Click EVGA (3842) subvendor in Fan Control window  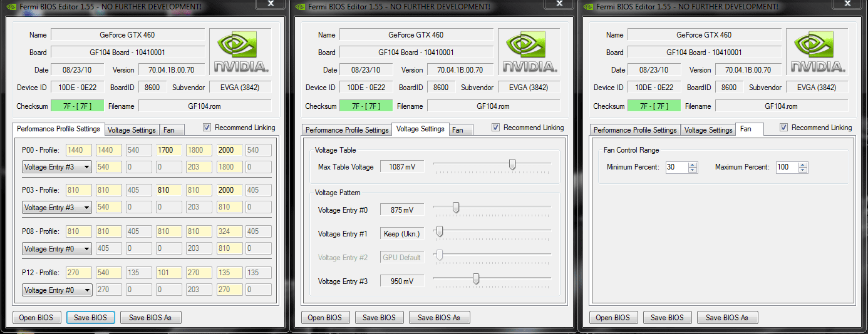[x=817, y=88]
